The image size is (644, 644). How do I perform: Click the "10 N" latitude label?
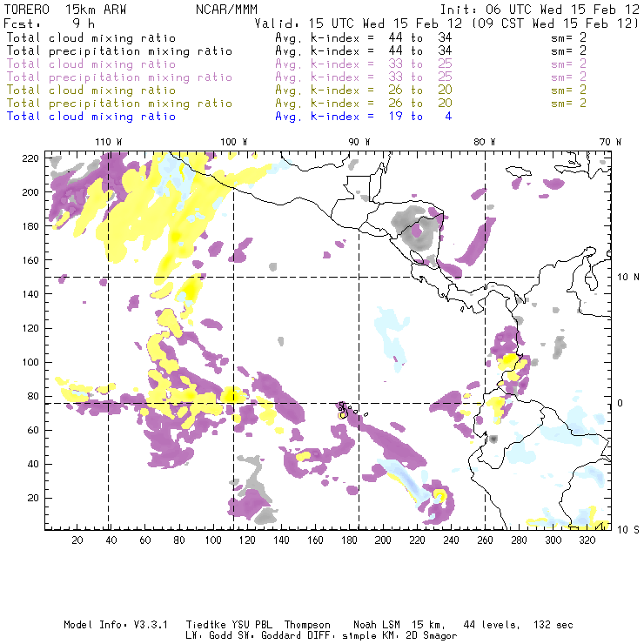628,278
